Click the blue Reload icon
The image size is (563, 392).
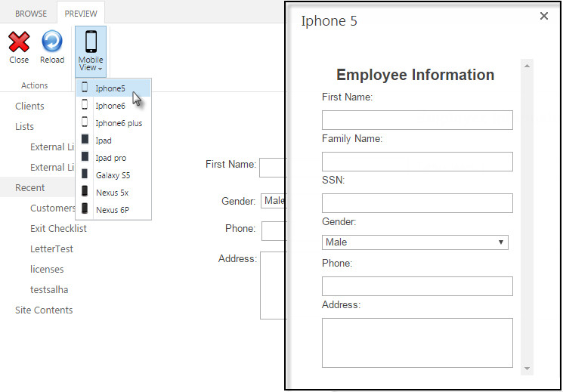click(x=52, y=41)
